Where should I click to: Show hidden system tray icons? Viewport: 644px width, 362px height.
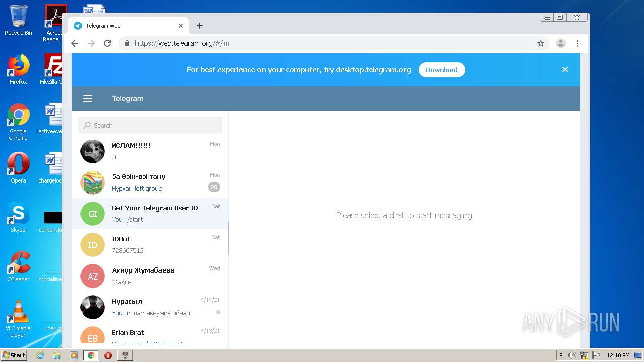(561, 355)
